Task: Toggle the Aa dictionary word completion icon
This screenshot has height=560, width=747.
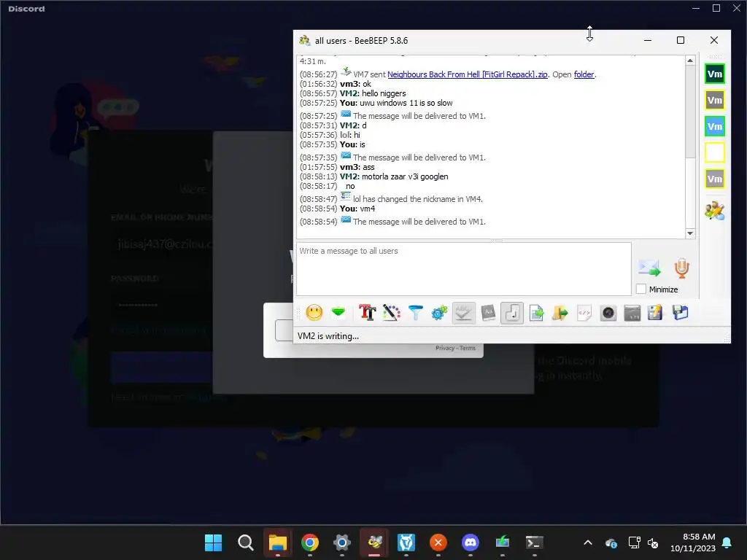Action: [488, 313]
